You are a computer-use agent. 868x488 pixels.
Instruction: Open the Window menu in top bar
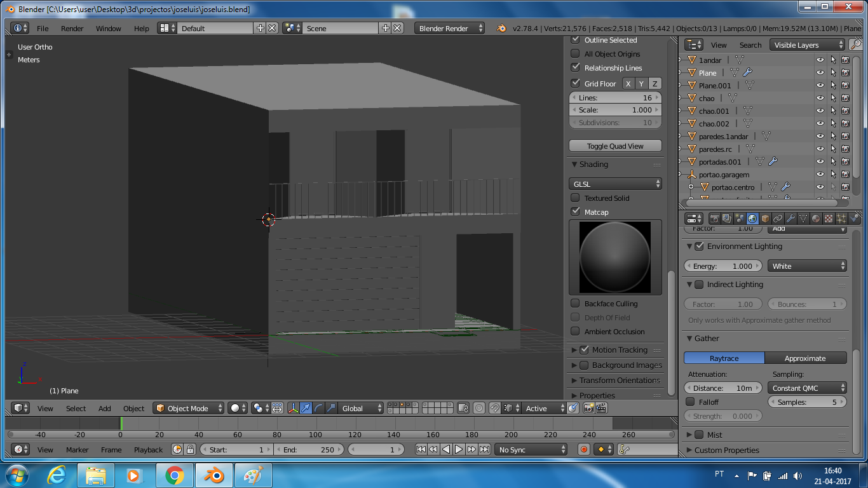pos(108,29)
